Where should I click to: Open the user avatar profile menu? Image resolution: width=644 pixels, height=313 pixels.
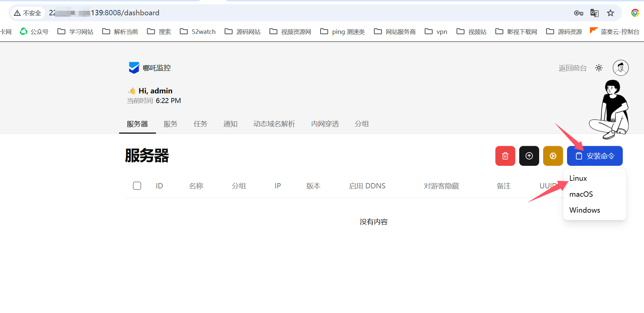point(620,68)
